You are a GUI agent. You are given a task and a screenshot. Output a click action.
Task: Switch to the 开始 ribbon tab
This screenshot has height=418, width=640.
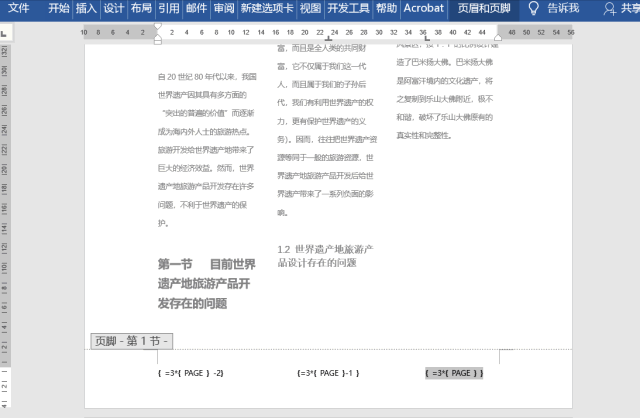59,8
